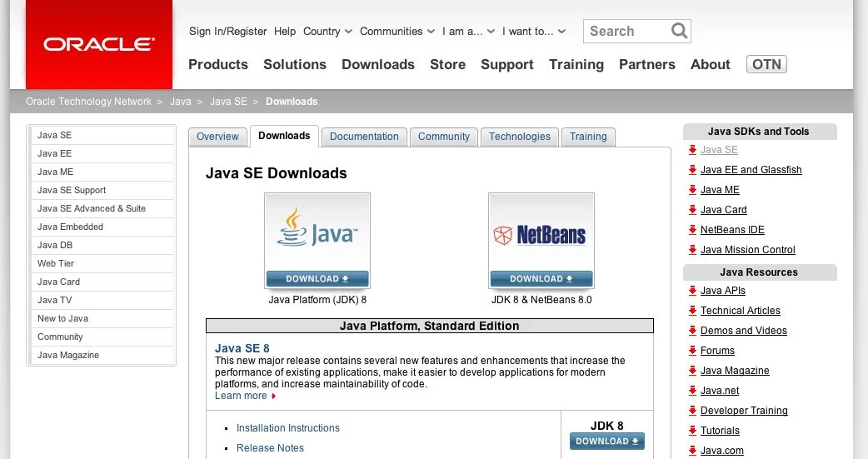Open the Support menu

tap(507, 65)
